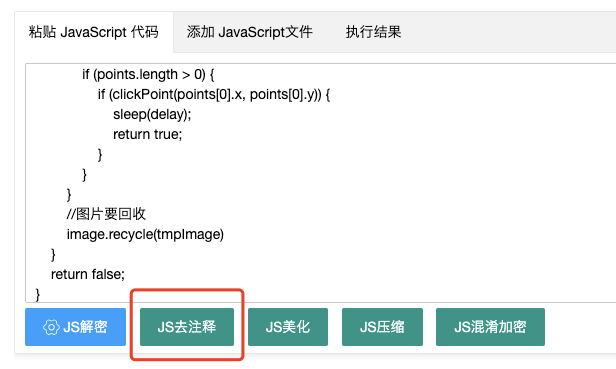Click the closing brace below image.recycle line
This screenshot has width=616, height=369.
pos(53,255)
